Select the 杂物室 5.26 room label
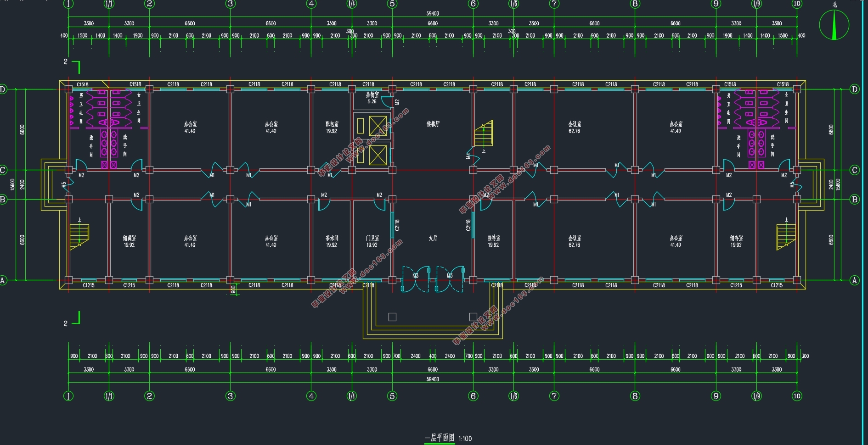The width and height of the screenshot is (868, 445). 372,98
